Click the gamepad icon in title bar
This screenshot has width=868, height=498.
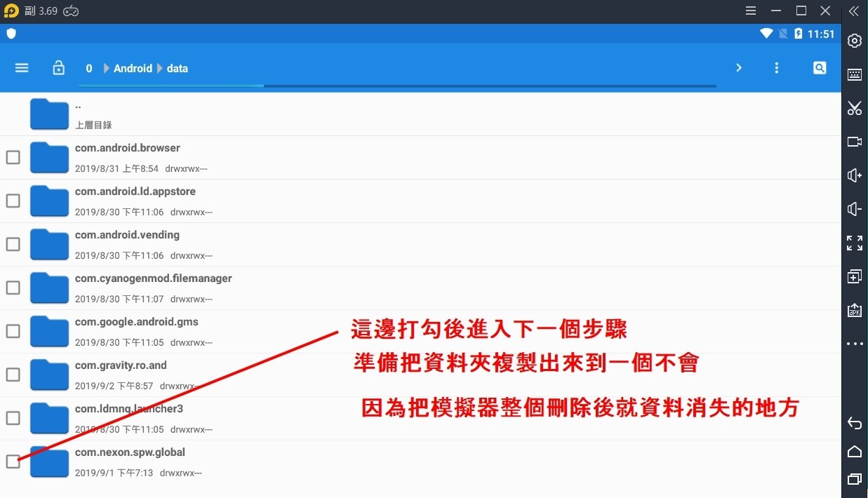(x=71, y=11)
